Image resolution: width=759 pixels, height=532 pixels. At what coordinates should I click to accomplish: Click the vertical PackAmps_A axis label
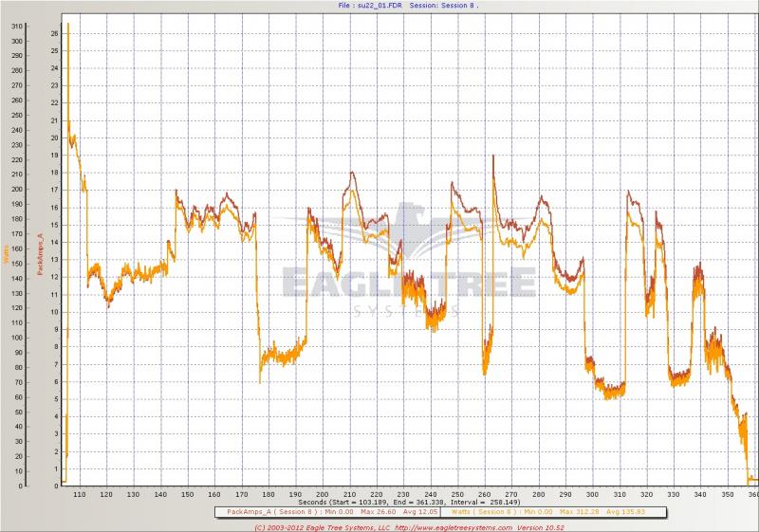(40, 254)
